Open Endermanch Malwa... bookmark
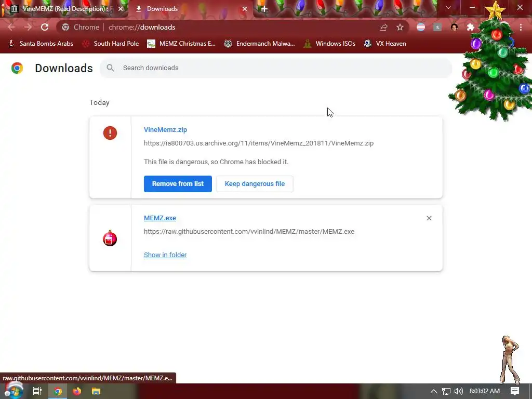Image resolution: width=532 pixels, height=399 pixels. 260,44
